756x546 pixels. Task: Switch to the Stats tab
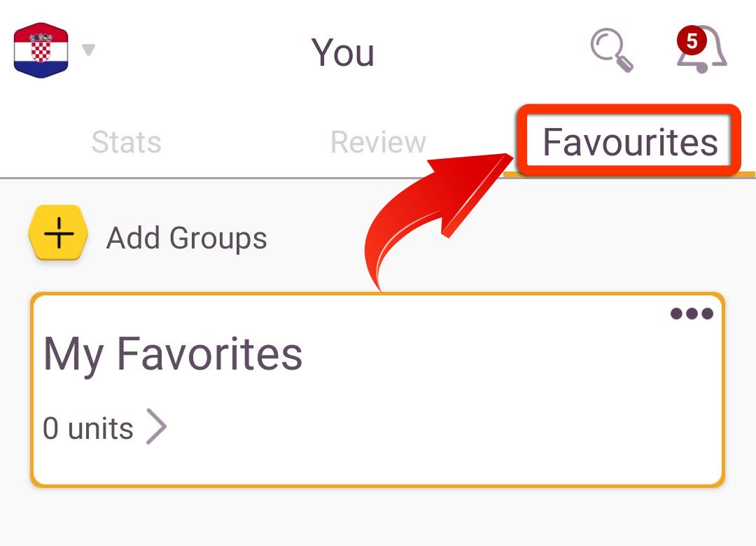click(x=126, y=142)
